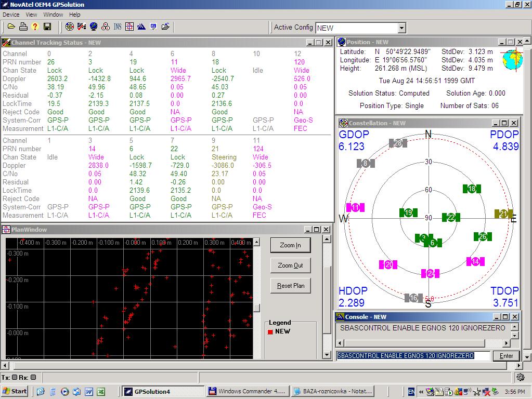Click the Zoom Out button in PlanWindow
The height and width of the screenshot is (399, 532).
pyautogui.click(x=290, y=265)
